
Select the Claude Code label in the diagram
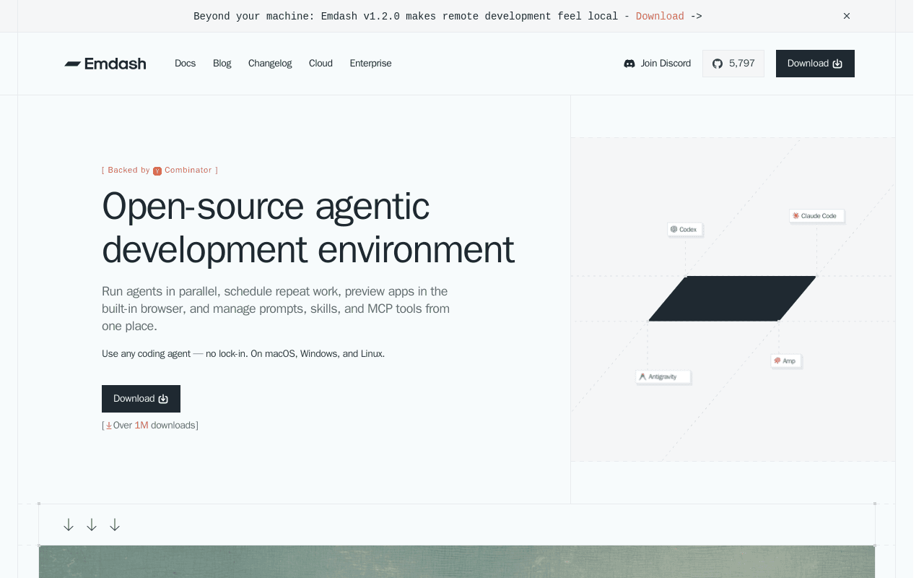[x=816, y=215]
